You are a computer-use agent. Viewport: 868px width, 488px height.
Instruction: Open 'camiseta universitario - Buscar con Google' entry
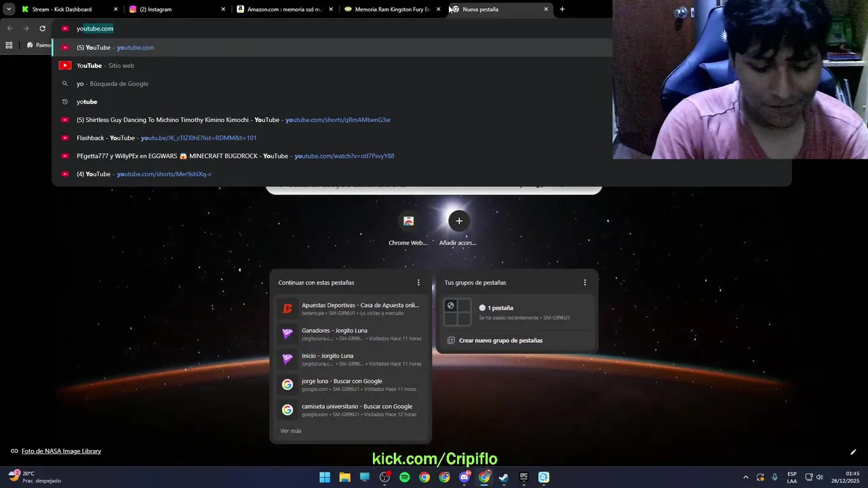(351, 410)
